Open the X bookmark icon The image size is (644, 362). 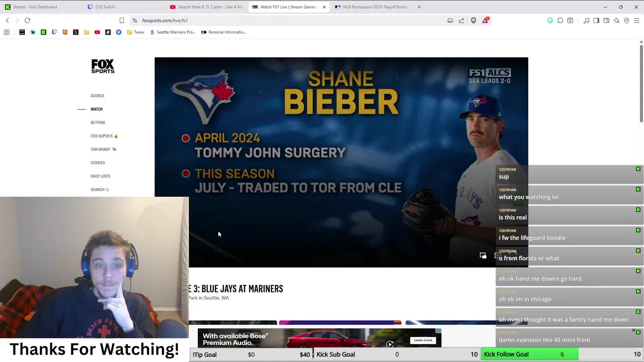[x=75, y=32]
